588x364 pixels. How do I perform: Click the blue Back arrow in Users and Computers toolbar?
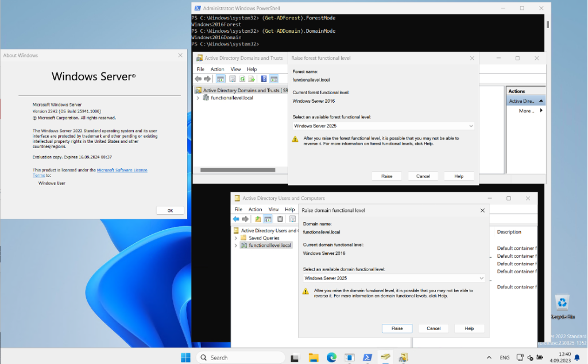click(x=236, y=218)
